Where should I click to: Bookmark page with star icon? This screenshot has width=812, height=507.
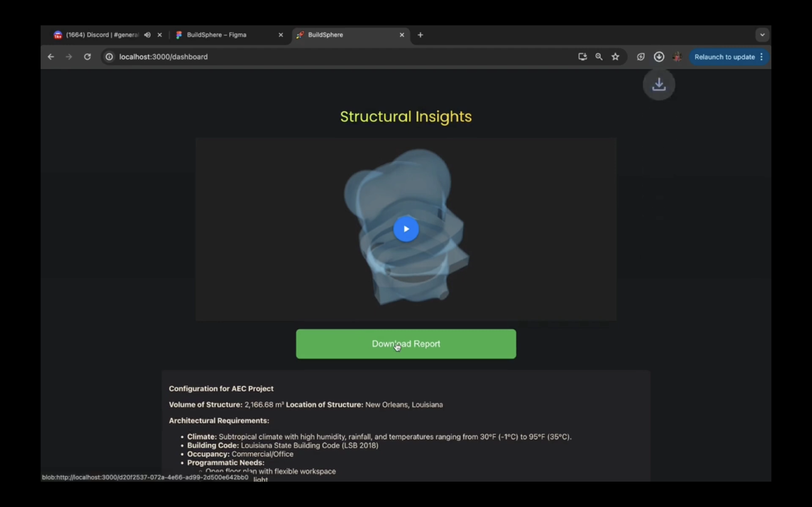coord(615,57)
